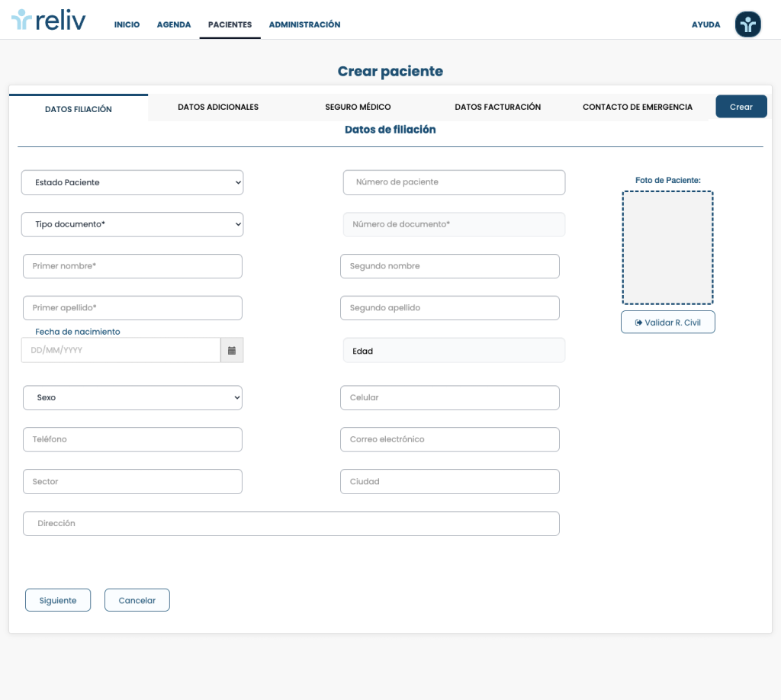Switch to the Datos Adicionales tab

218,108
